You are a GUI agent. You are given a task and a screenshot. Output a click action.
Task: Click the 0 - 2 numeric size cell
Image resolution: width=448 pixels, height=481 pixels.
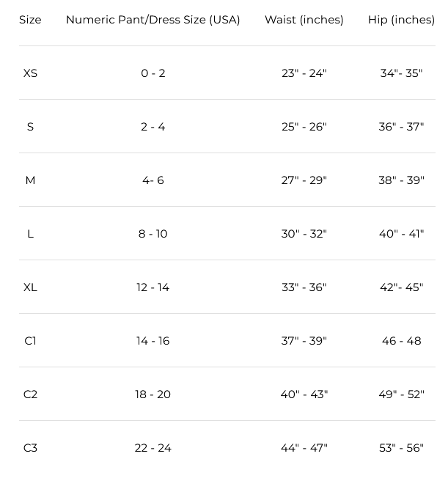(153, 73)
